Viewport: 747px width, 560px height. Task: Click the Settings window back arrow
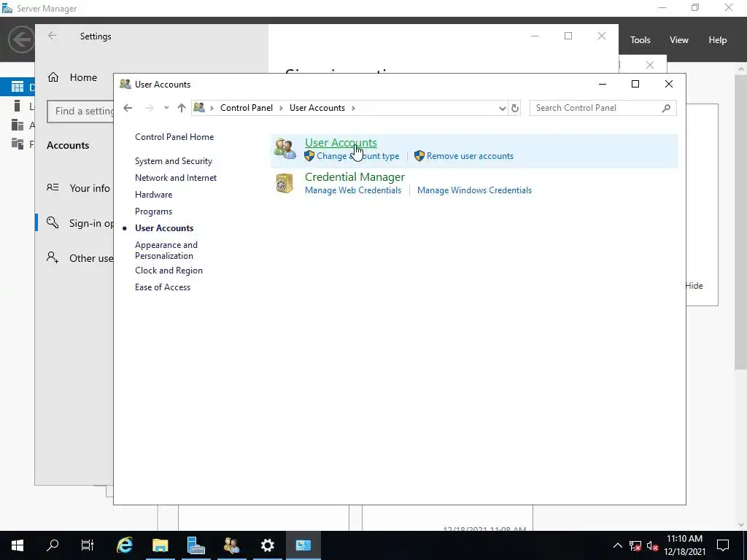click(x=53, y=36)
